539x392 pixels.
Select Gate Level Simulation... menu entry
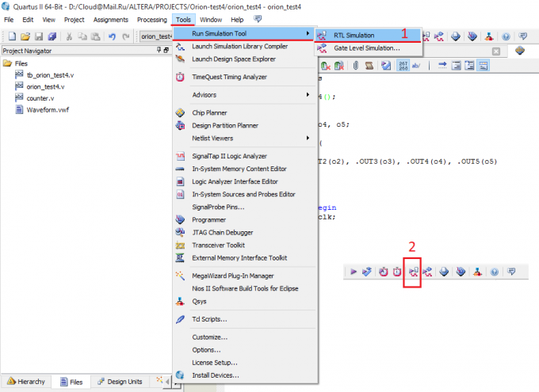367,48
